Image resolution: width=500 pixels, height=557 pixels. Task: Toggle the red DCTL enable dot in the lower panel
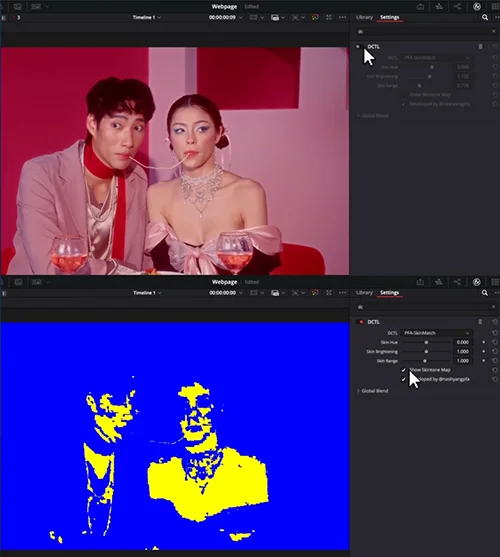point(361,322)
